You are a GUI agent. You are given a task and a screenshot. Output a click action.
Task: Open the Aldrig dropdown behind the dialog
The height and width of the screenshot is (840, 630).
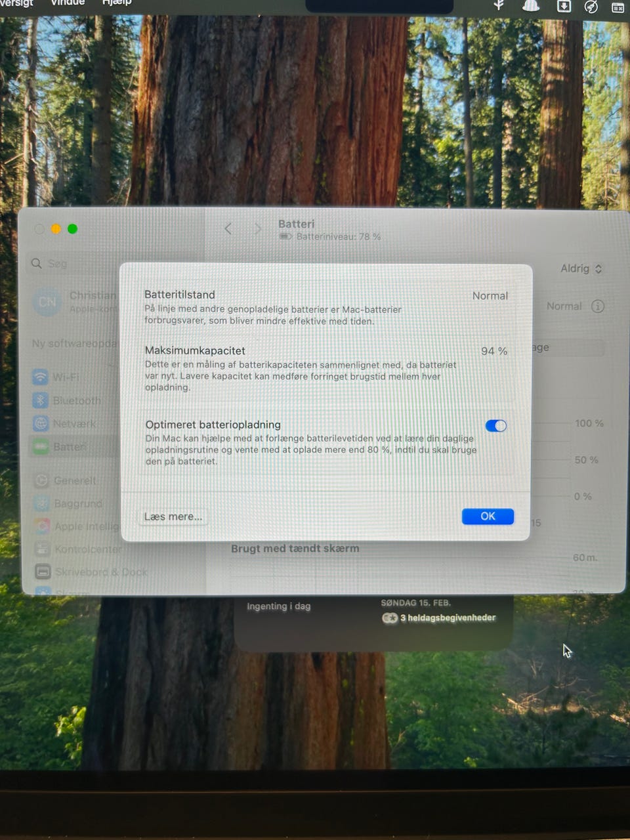(581, 268)
